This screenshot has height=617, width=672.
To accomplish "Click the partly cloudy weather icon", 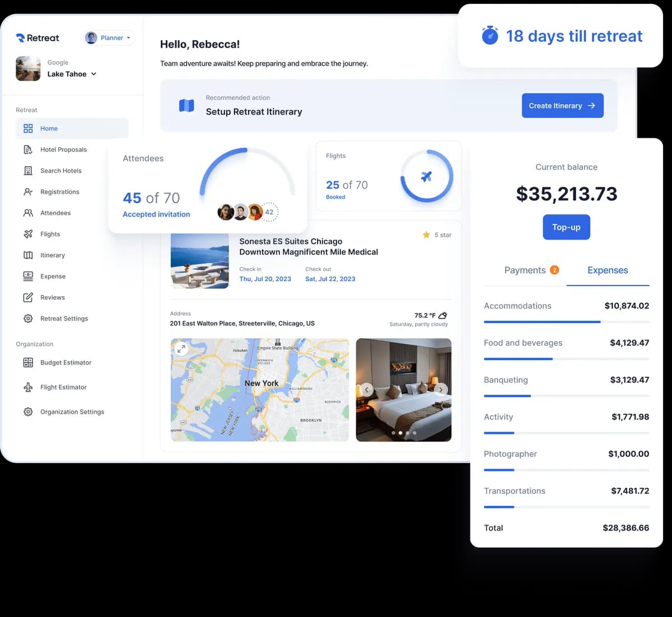I will tap(442, 315).
